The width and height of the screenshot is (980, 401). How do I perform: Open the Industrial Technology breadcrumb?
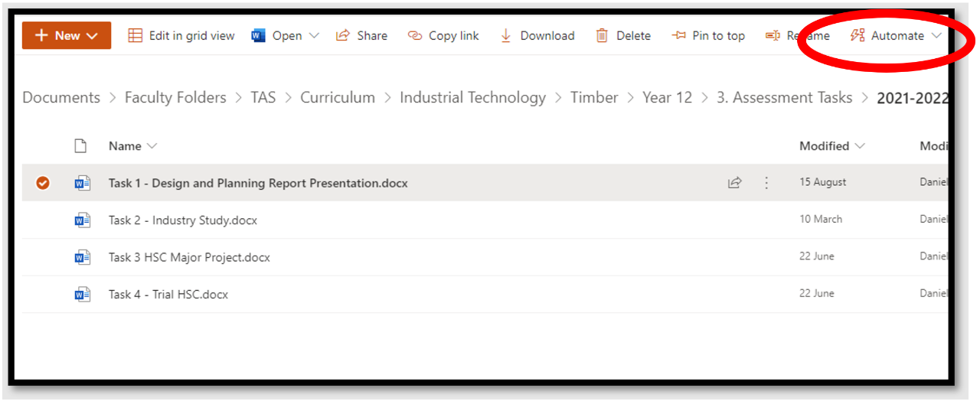472,97
